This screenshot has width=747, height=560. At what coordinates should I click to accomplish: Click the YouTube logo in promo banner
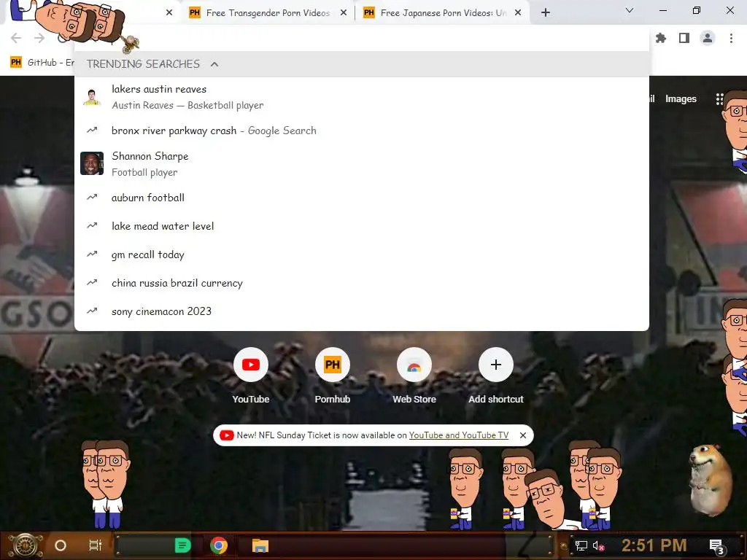[x=227, y=435]
